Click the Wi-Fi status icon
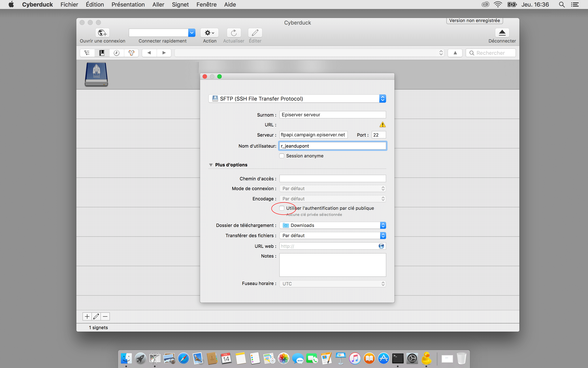588x368 pixels. [x=498, y=4]
